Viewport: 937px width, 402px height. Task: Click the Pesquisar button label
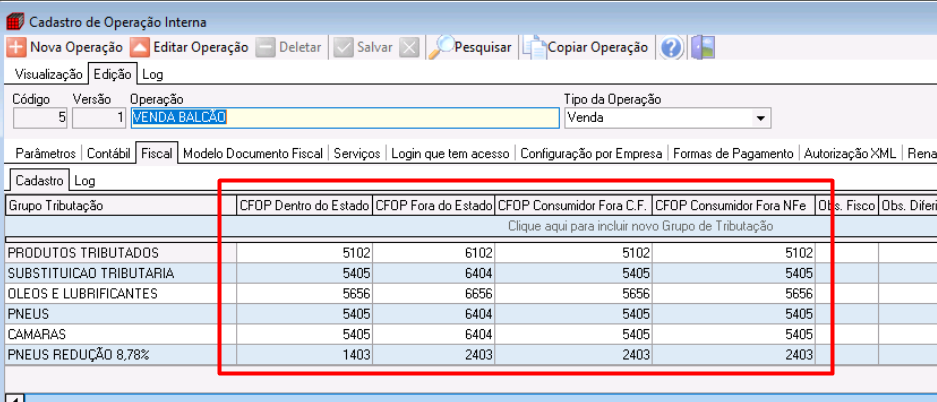click(483, 47)
